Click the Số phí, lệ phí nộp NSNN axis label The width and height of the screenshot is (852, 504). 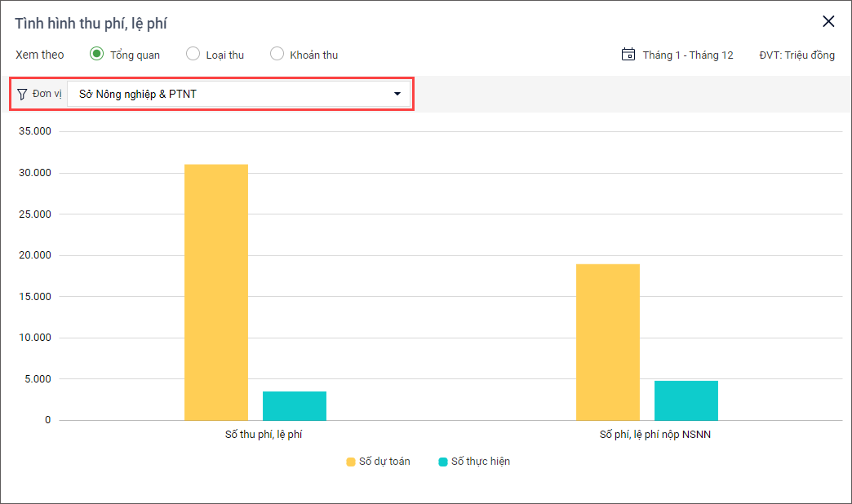pos(655,435)
